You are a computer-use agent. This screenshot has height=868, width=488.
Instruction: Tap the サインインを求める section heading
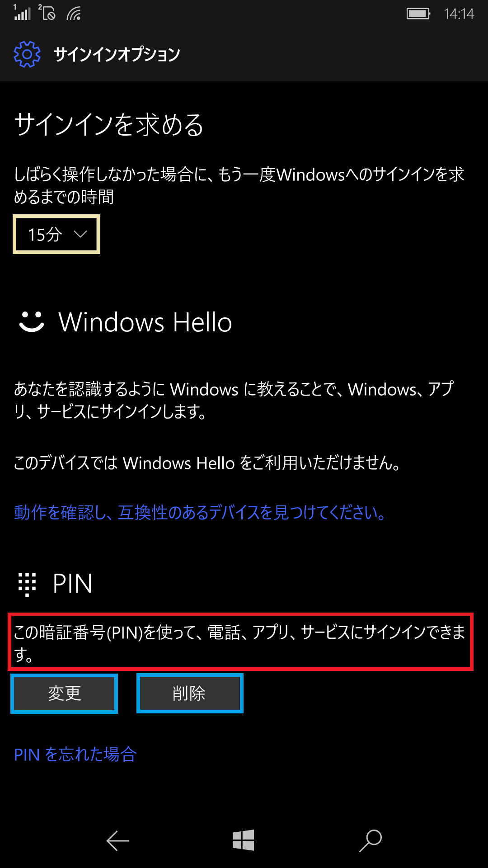[109, 125]
